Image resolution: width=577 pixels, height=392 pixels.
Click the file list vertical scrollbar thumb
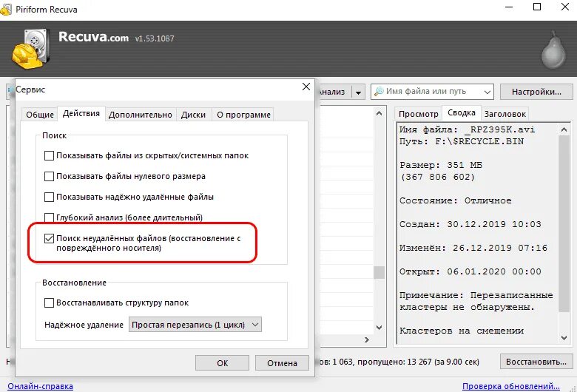click(379, 273)
